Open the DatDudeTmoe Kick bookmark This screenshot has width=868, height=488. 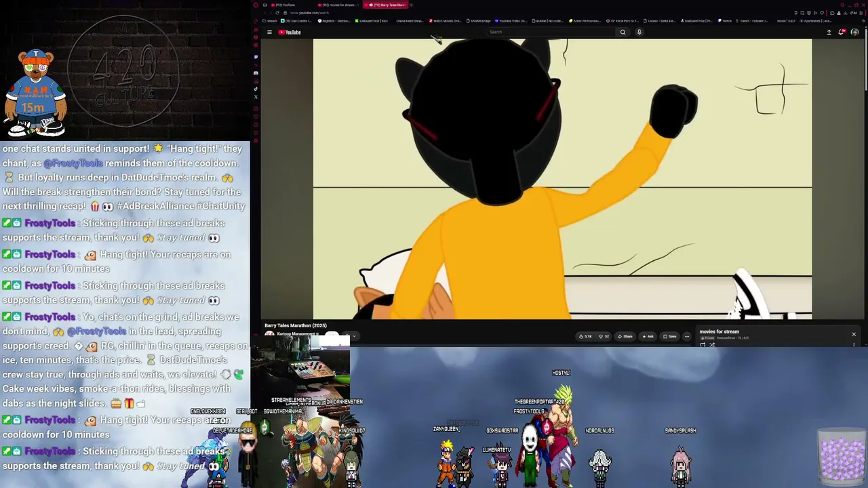point(372,21)
